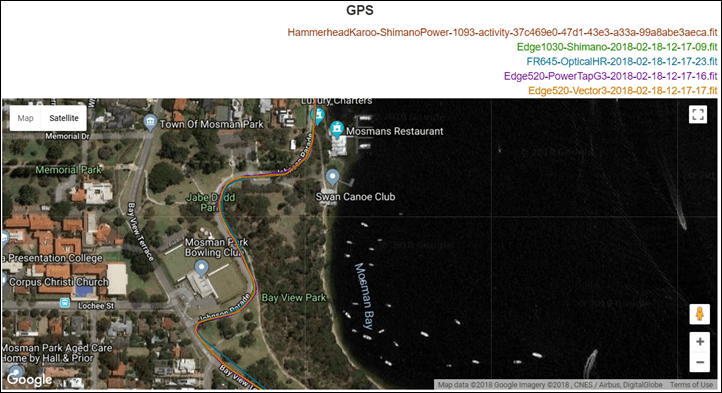Toggle Edge1030-Shimano GPS track
The height and width of the screenshot is (393, 722).
617,47
